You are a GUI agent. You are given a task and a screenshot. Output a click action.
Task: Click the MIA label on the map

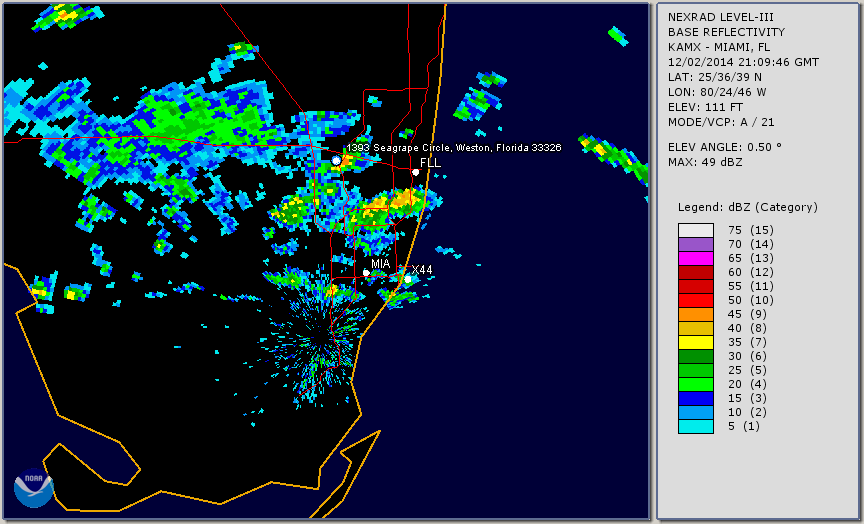380,264
